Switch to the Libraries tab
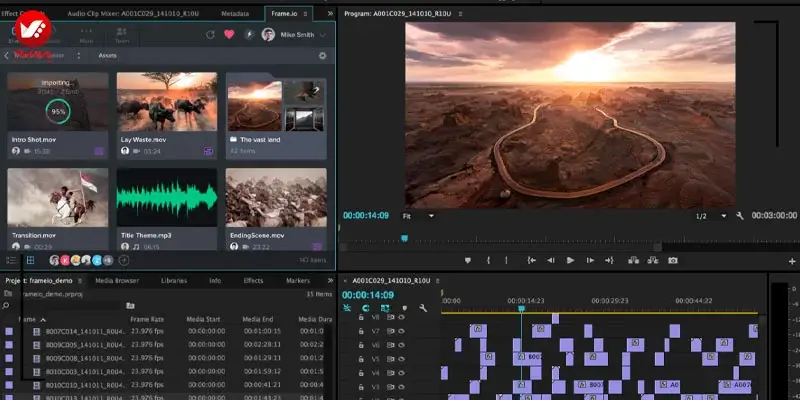Screen dimensions: 800x400 tap(174, 281)
